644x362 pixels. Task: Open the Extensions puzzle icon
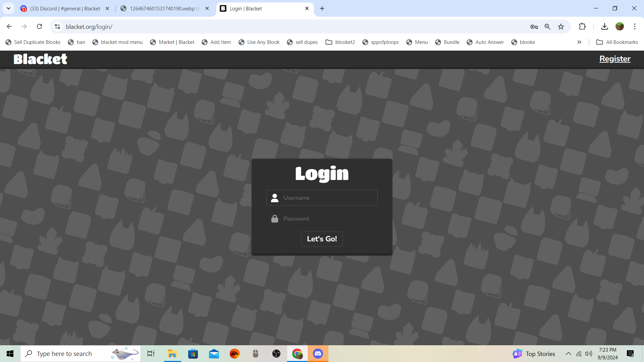582,26
